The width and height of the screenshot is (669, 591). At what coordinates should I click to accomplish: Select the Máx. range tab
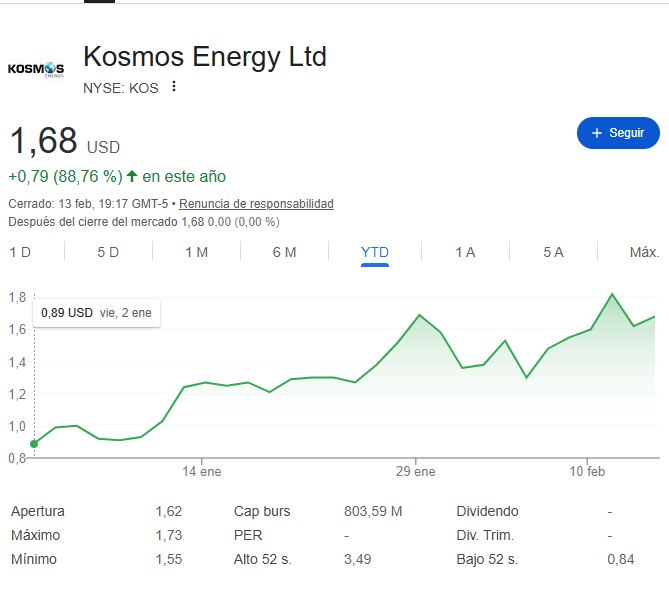point(644,252)
